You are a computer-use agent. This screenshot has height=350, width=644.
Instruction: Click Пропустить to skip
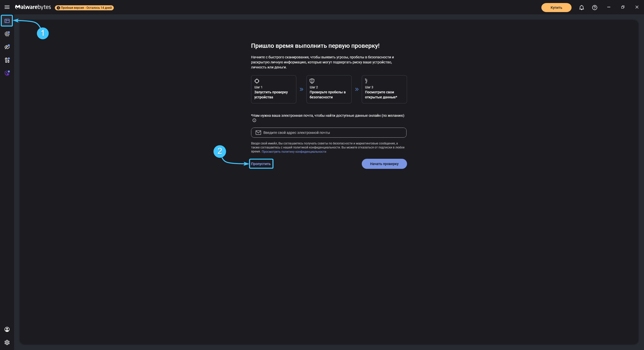click(261, 164)
